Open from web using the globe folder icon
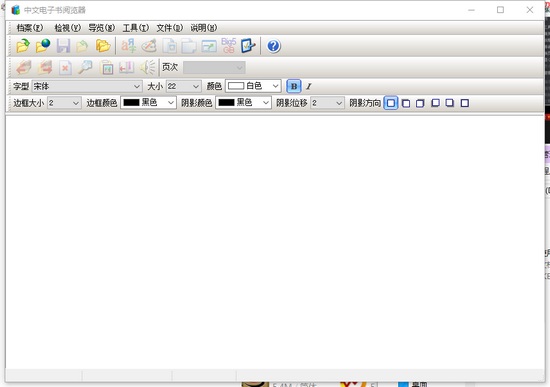This screenshot has width=550, height=387. pyautogui.click(x=43, y=46)
